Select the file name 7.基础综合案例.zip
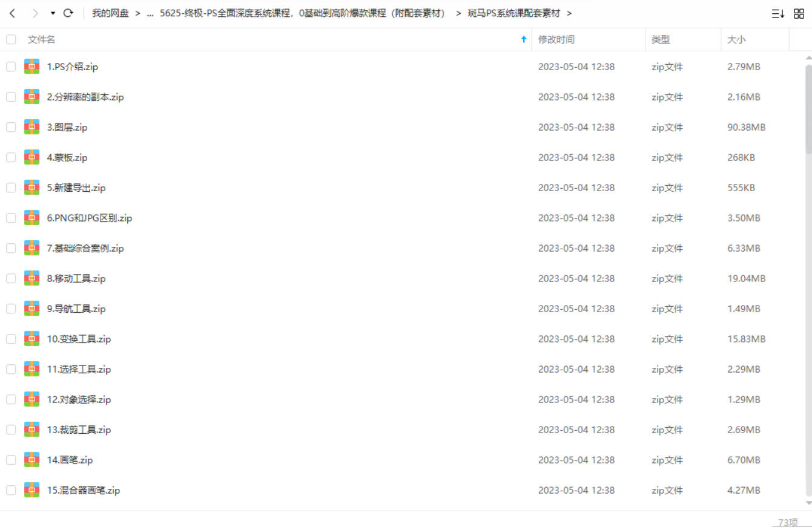 click(x=85, y=248)
